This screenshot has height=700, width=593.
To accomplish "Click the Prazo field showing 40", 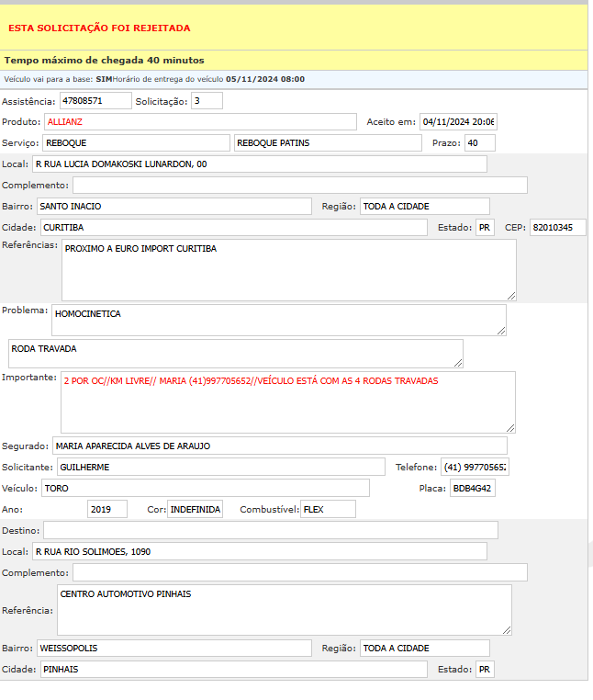I will 479,143.
